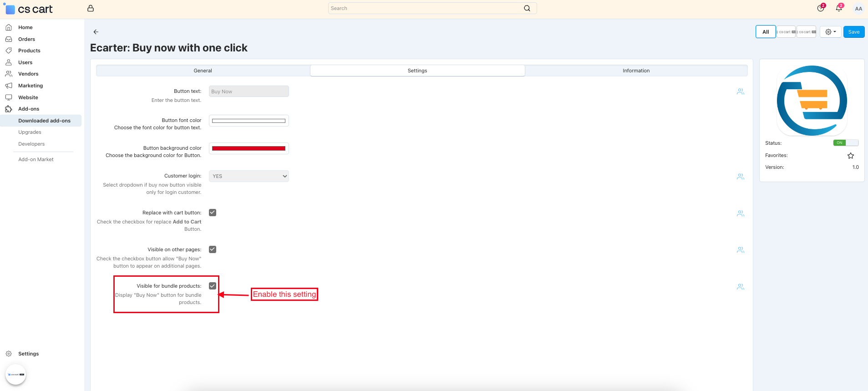
Task: Click the Add-ons puzzle icon in sidebar
Action: click(9, 109)
